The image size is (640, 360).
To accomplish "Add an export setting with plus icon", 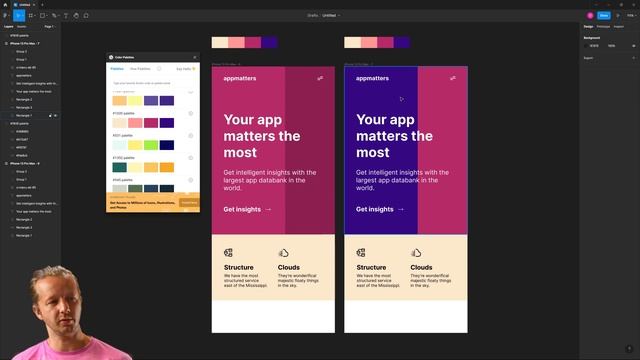I will coord(633,58).
